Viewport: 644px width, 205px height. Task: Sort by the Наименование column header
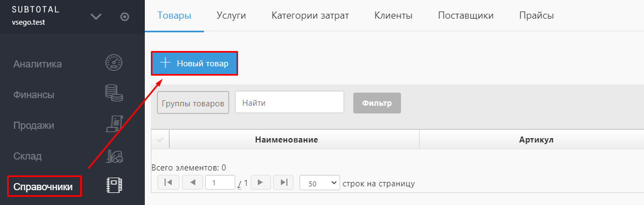pos(287,140)
